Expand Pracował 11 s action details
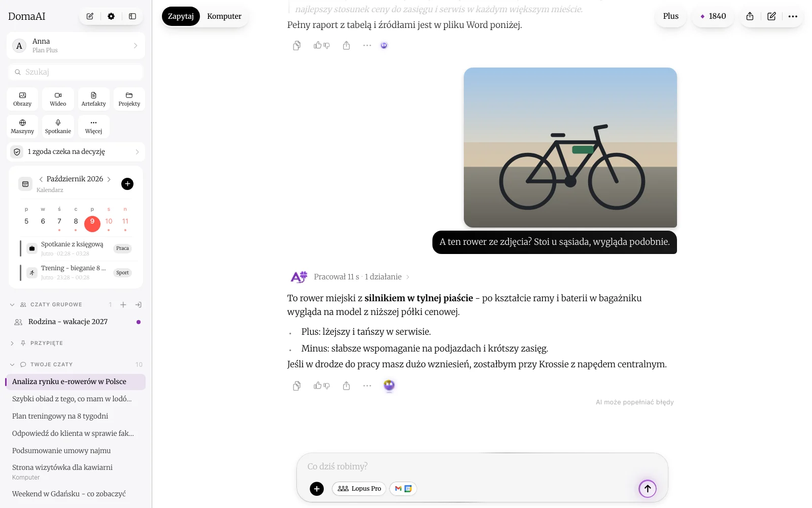The image size is (812, 508). (361, 277)
